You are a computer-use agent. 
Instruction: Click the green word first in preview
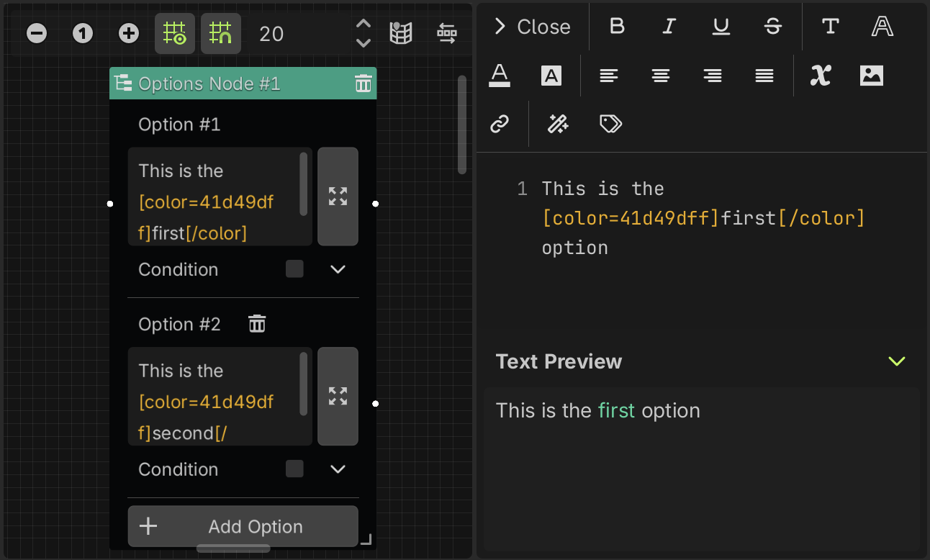(x=616, y=410)
